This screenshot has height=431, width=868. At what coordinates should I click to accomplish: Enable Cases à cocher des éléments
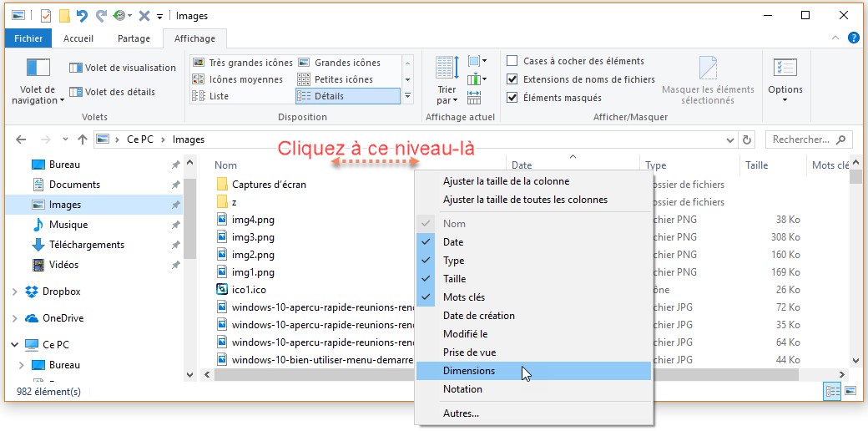tap(512, 61)
